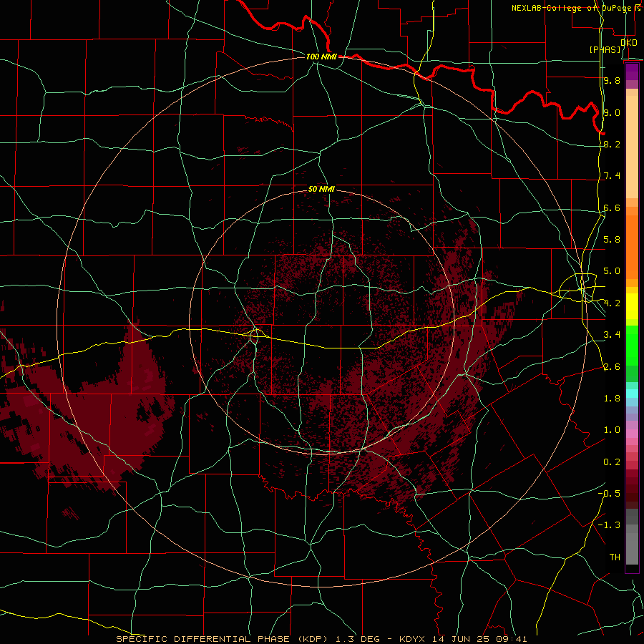Click the 7.4 value on the scale
644x644 pixels.
coord(612,176)
